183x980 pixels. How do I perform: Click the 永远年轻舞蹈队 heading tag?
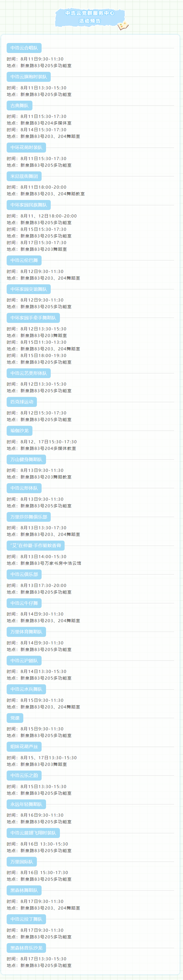coord(26,804)
